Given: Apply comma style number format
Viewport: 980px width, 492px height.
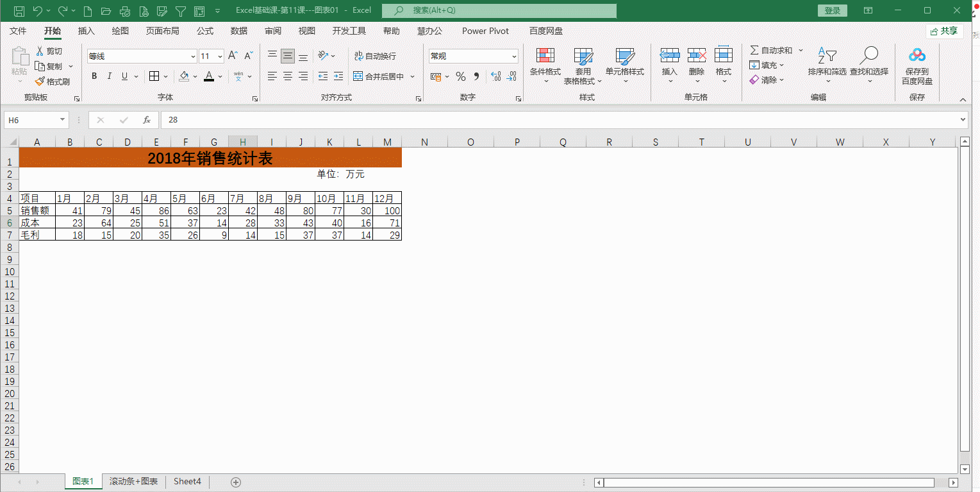Looking at the screenshot, I should coord(476,76).
